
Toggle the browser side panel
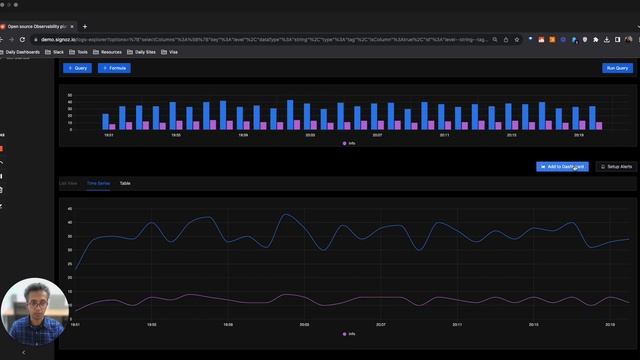point(618,40)
